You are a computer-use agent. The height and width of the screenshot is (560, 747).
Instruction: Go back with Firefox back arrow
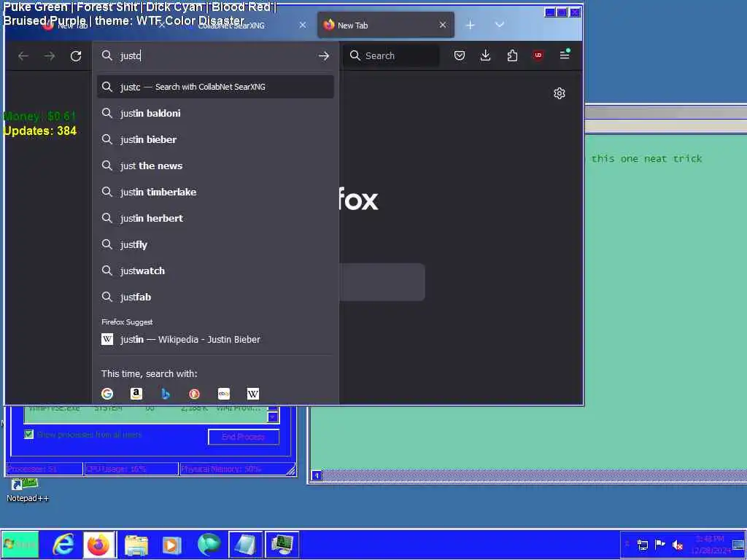23,56
